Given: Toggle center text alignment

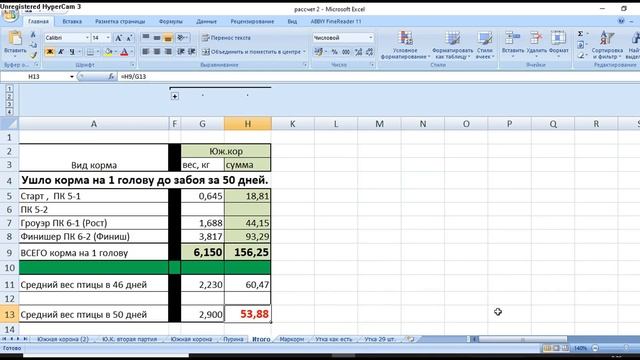Looking at the screenshot, I should pos(157,52).
